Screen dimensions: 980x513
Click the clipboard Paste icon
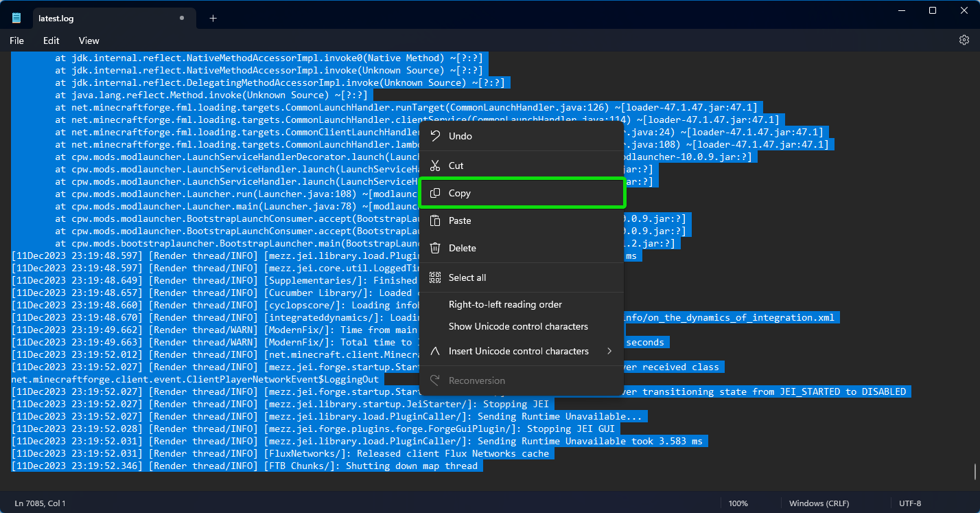(x=435, y=220)
